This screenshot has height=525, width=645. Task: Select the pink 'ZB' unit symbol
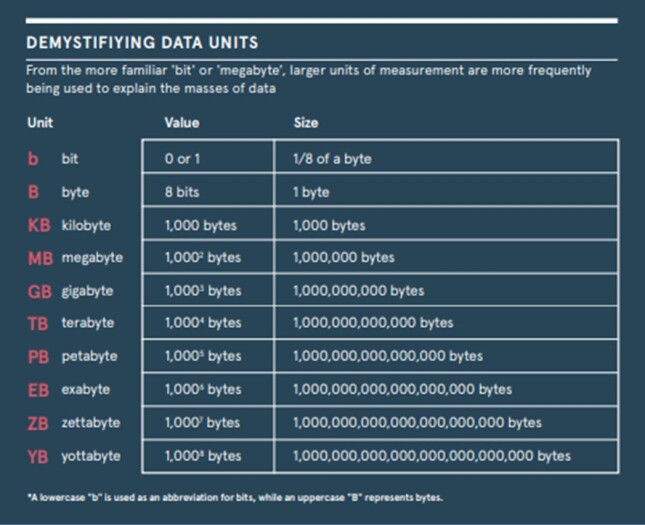click(x=38, y=423)
